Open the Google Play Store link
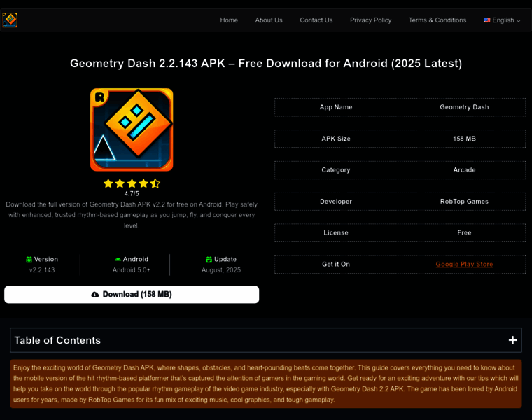This screenshot has height=420, width=532. (x=464, y=265)
